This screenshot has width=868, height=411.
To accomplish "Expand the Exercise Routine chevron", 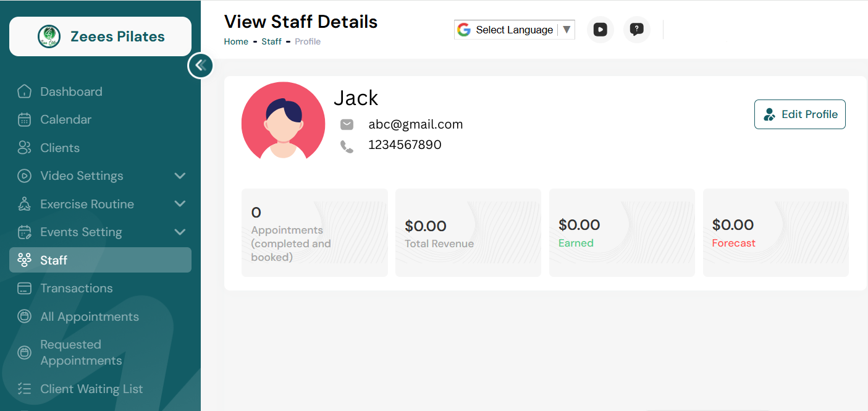I will (180, 204).
